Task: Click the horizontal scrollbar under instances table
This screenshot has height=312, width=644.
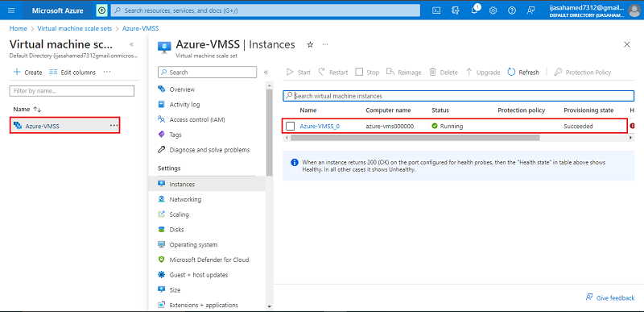Action: (415, 138)
